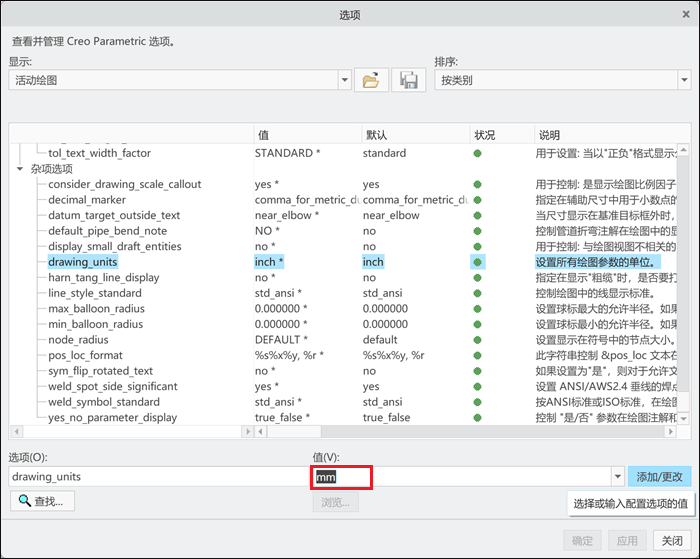This screenshot has height=559, width=700.
Task: Click the 选项(O) field with drawing_units
Action: click(158, 477)
